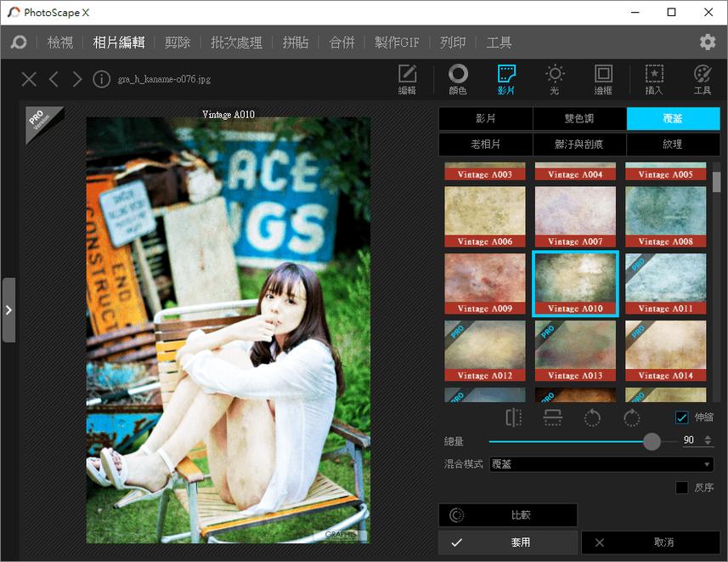Switch to the 拼貼 (Collage) tab
The image size is (728, 562).
(x=296, y=43)
